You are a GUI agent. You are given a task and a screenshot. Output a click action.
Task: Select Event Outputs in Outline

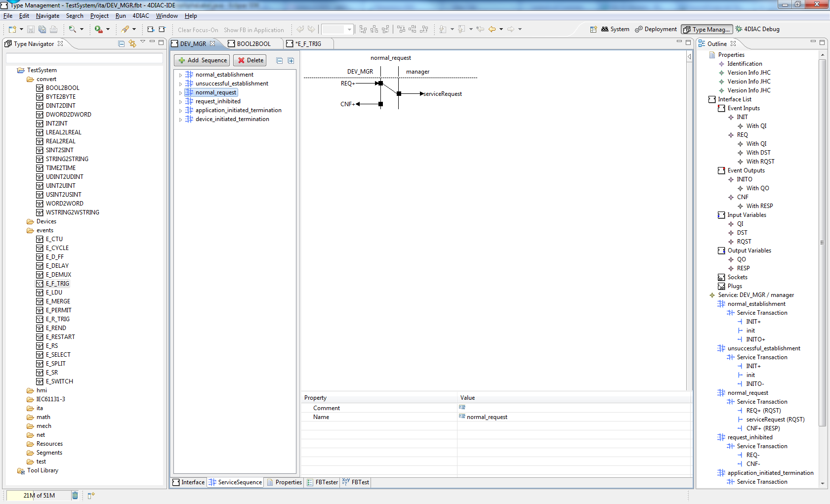(746, 170)
